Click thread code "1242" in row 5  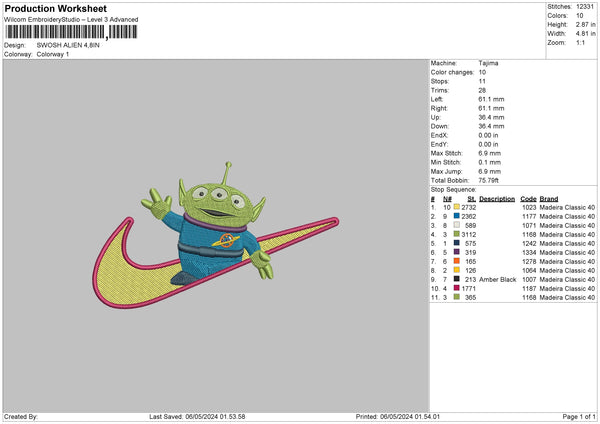(529, 243)
